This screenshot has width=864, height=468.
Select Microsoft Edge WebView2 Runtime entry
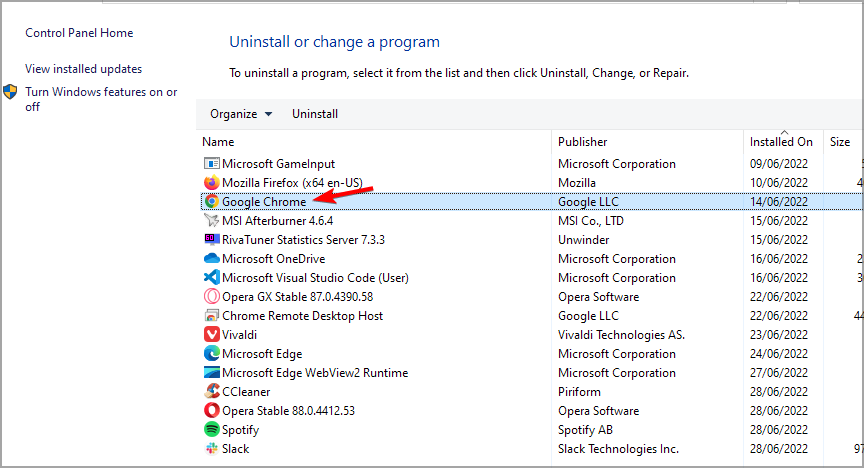pyautogui.click(x=315, y=373)
